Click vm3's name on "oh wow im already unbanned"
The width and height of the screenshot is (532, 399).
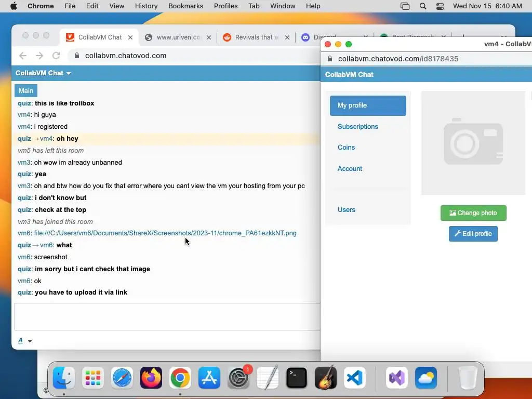pyautogui.click(x=24, y=163)
